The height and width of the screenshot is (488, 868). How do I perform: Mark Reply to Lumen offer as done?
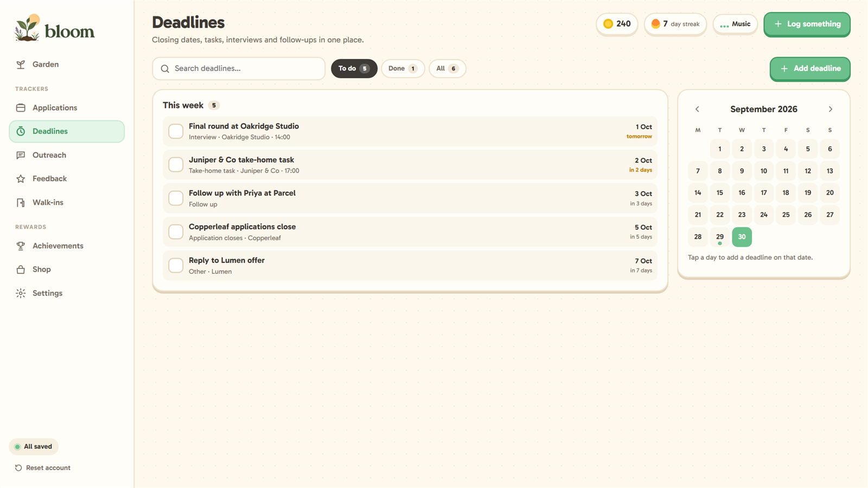[176, 265]
